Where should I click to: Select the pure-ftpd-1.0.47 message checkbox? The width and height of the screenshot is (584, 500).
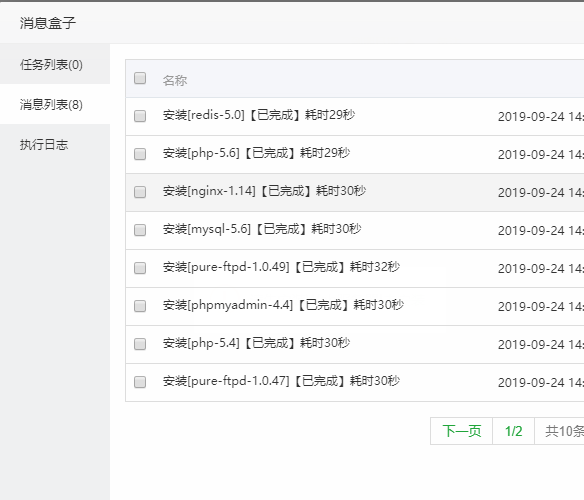[x=140, y=382]
